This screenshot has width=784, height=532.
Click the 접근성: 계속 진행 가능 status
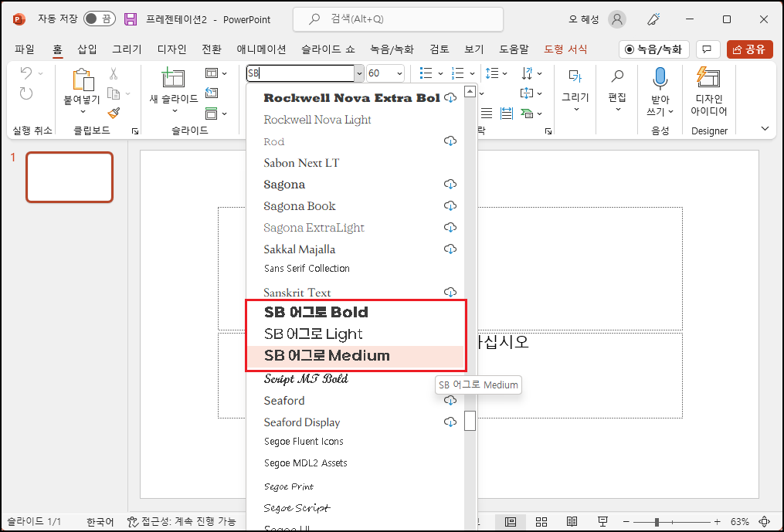(182, 521)
